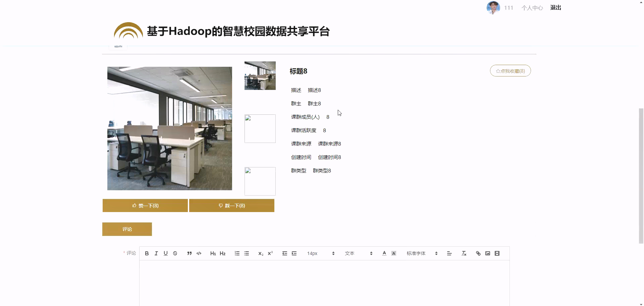Click inside the comment text area
Image resolution: width=644 pixels, height=306 pixels.
tap(324, 283)
